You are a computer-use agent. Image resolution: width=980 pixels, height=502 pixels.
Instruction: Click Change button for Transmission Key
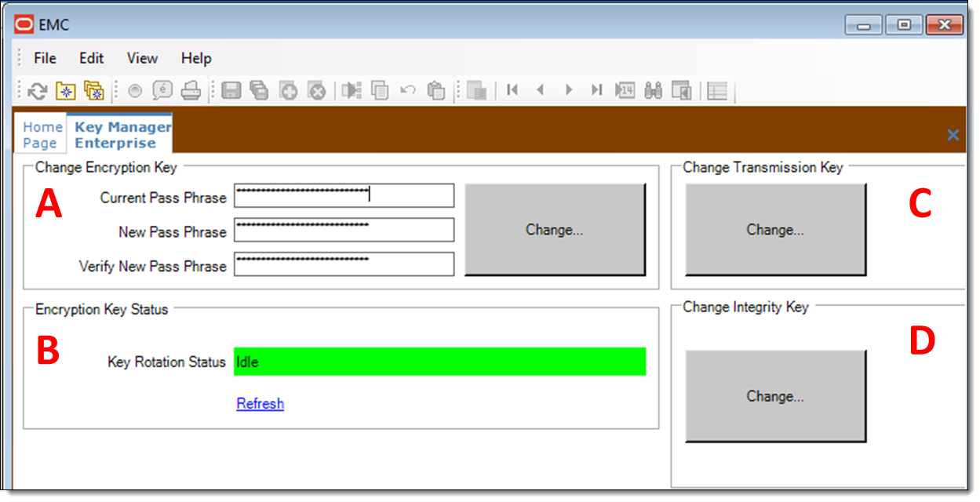776,230
